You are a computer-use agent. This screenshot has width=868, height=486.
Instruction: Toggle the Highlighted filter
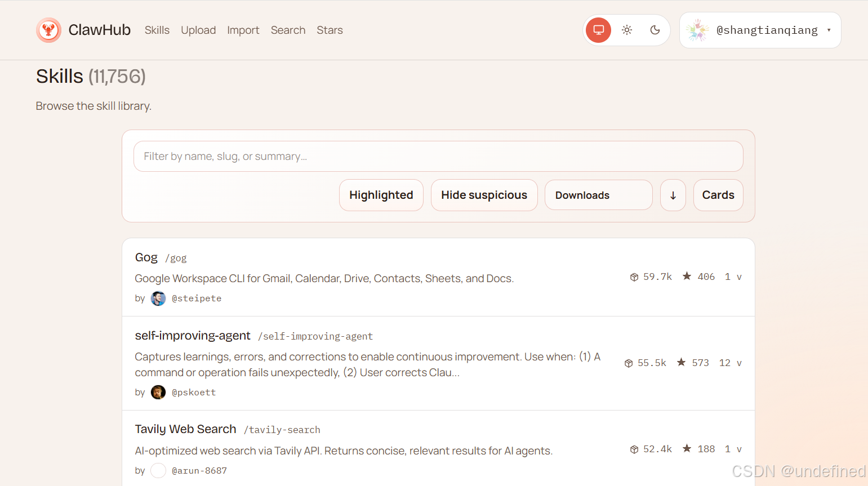point(381,195)
